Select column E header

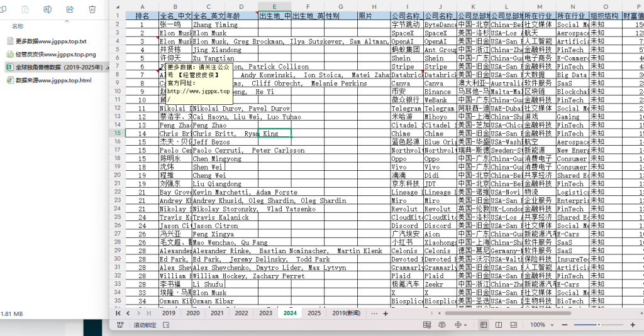click(x=274, y=6)
